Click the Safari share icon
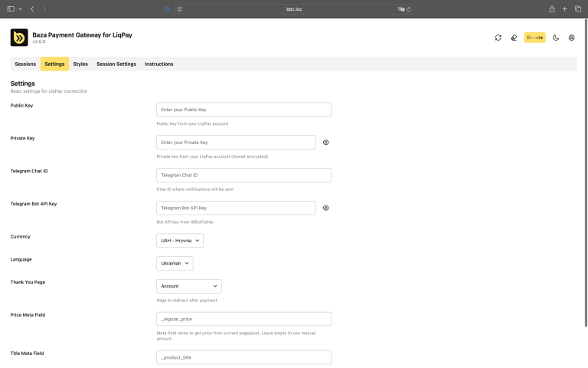Image resolution: width=588 pixels, height=368 pixels. coord(552,9)
